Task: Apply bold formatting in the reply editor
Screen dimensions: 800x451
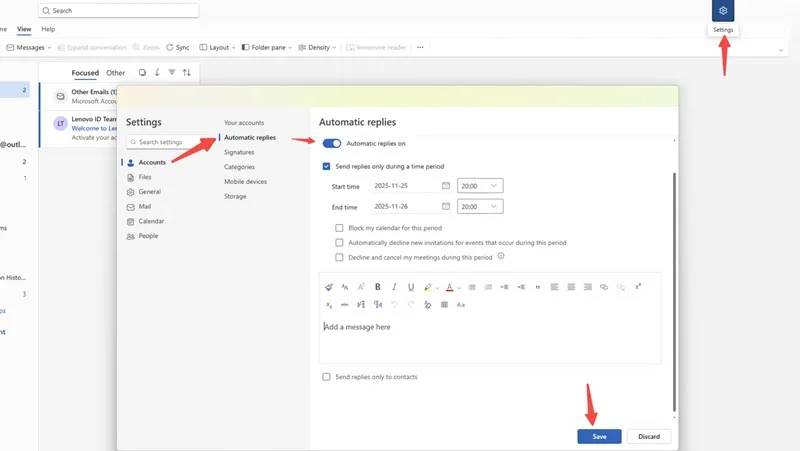Action: pos(378,287)
